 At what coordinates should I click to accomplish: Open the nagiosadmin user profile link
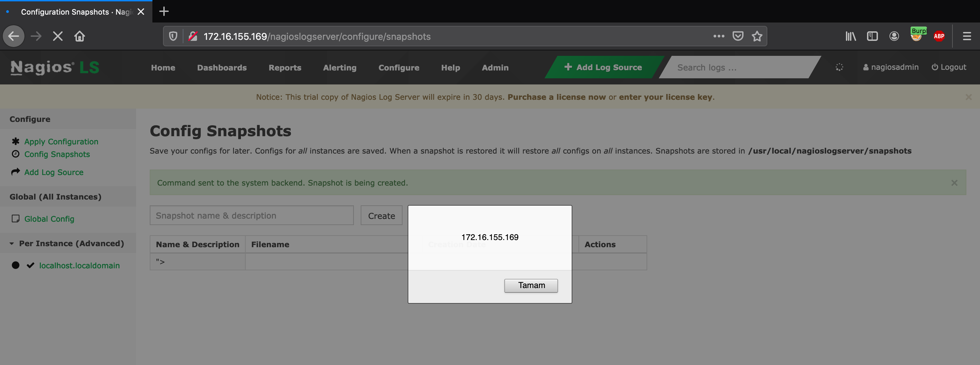tap(891, 67)
